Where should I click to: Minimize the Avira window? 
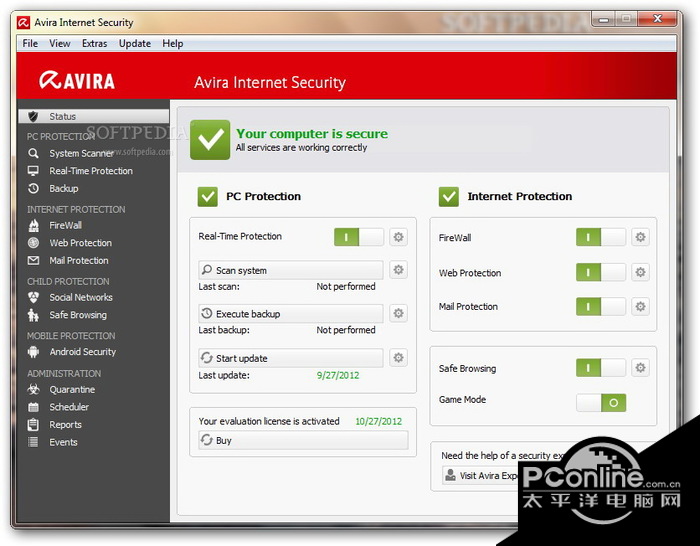(x=604, y=19)
